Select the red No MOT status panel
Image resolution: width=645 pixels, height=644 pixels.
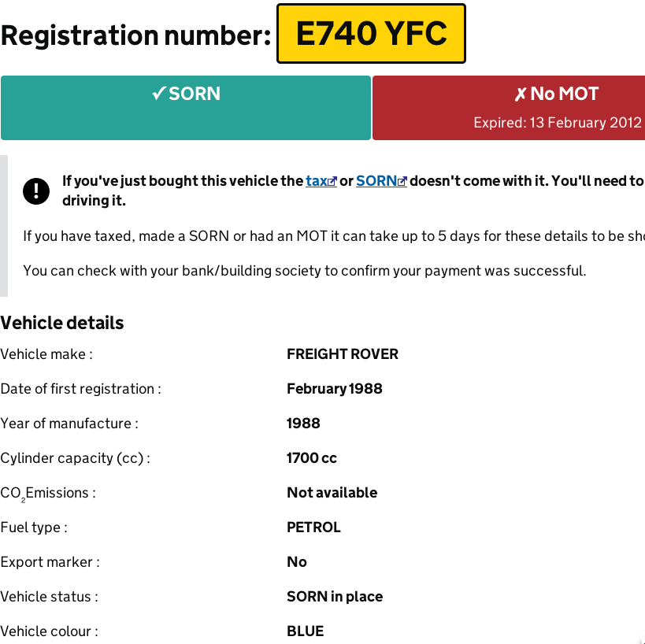(509, 108)
